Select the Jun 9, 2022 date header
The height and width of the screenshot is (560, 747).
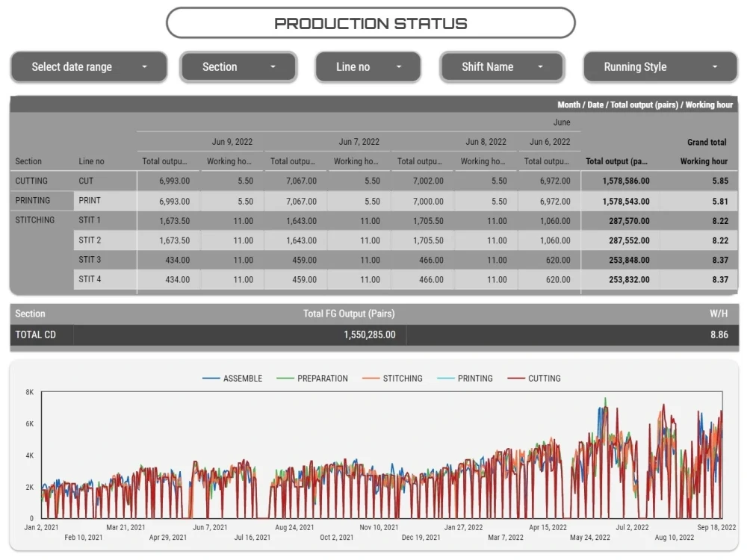click(x=232, y=141)
